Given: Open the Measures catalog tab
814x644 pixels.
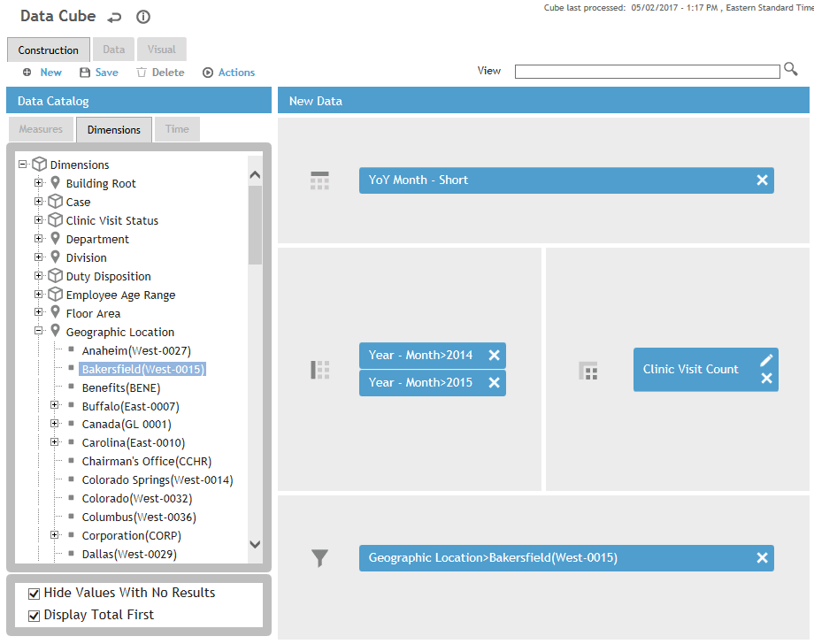Looking at the screenshot, I should tap(41, 129).
